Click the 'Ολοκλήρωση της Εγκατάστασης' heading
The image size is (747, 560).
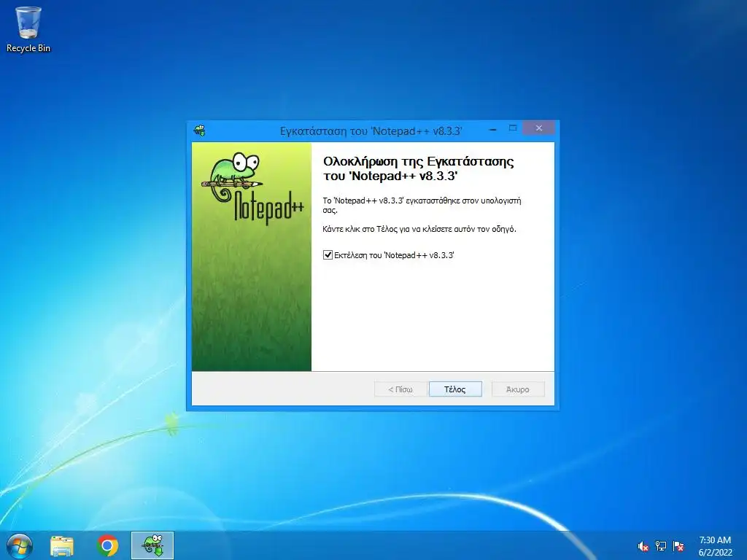pos(418,168)
